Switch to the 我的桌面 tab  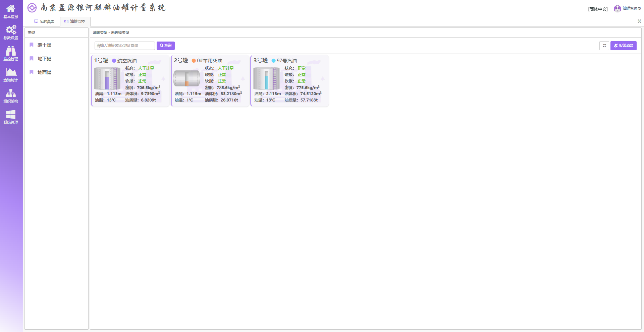(x=44, y=21)
